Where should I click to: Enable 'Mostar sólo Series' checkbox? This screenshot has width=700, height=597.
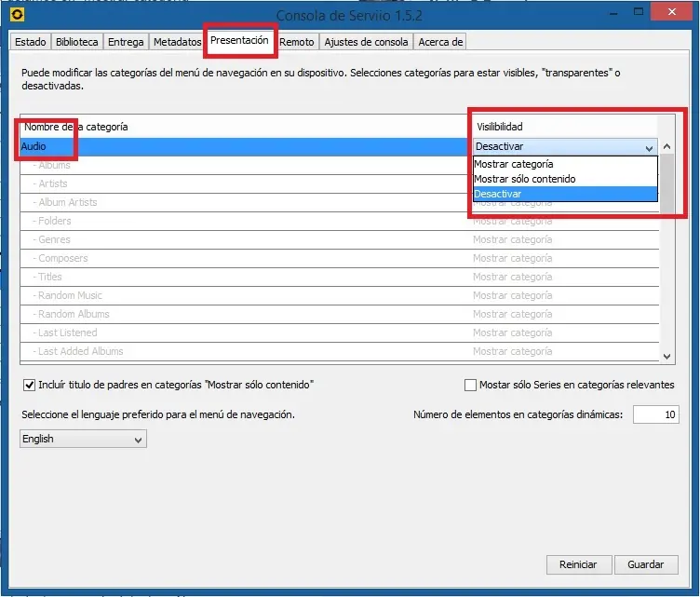tap(470, 385)
